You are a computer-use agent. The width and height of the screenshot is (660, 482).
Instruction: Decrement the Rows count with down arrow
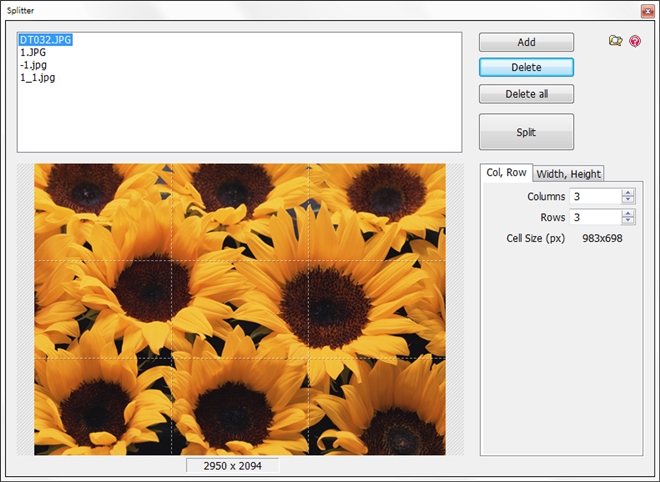click(627, 221)
